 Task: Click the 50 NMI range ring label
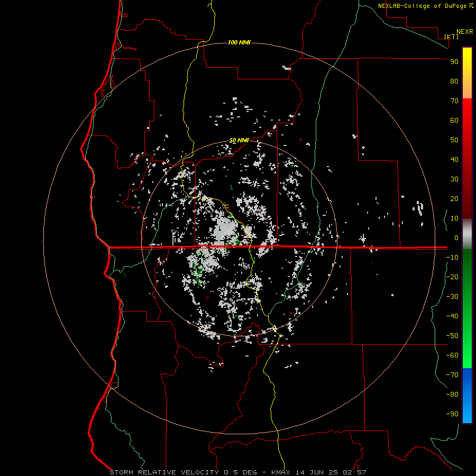239,140
